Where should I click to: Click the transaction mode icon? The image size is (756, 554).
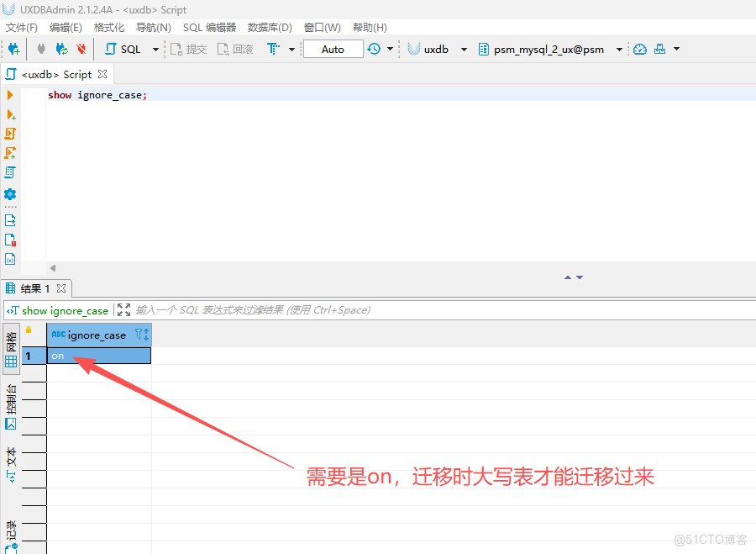tap(273, 49)
